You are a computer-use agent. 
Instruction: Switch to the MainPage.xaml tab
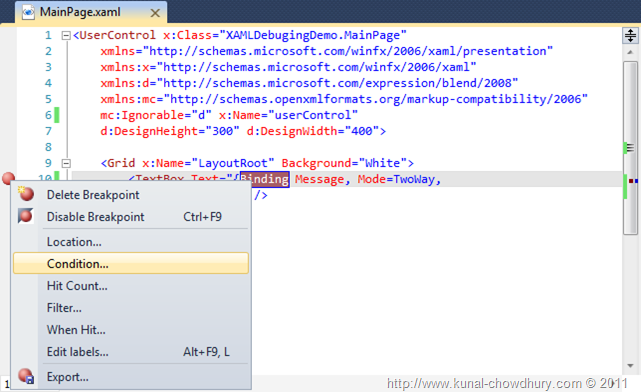[x=80, y=12]
